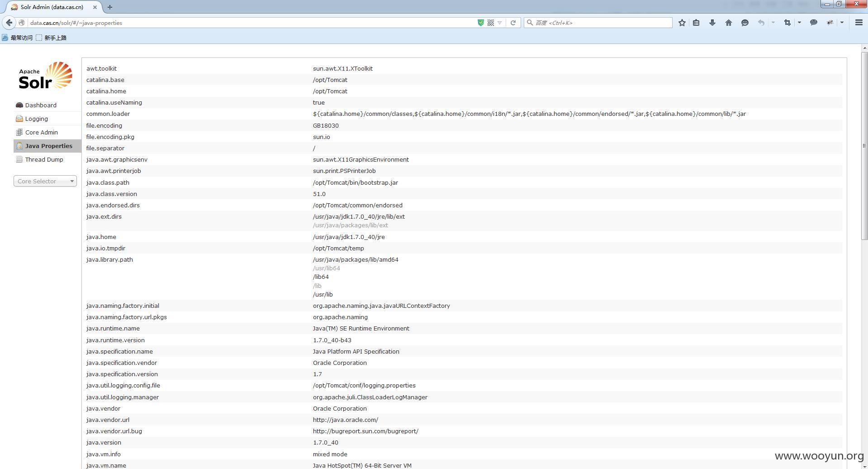Image resolution: width=868 pixels, height=469 pixels.
Task: Select the catalina.base property name
Action: point(105,80)
